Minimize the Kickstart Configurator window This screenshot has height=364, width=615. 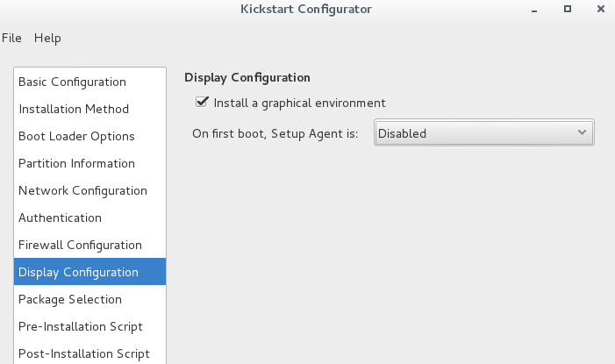[x=533, y=10]
